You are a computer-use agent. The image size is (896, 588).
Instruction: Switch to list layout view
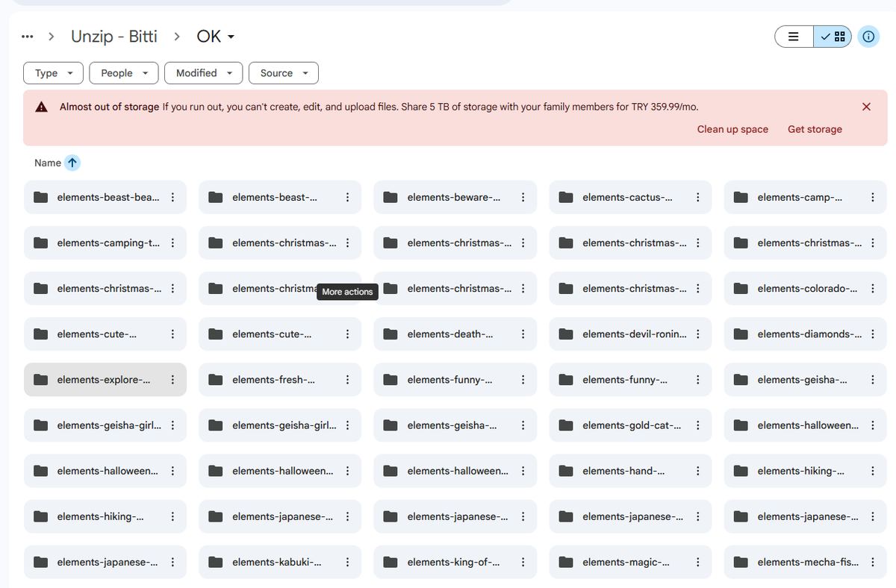(x=794, y=37)
